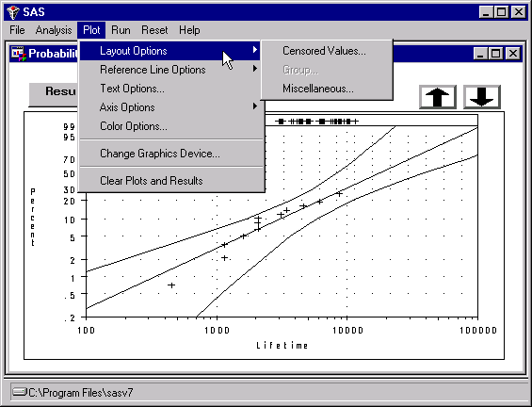Image resolution: width=532 pixels, height=407 pixels.
Task: Minimize the Probability plot window
Action: tap(480, 54)
